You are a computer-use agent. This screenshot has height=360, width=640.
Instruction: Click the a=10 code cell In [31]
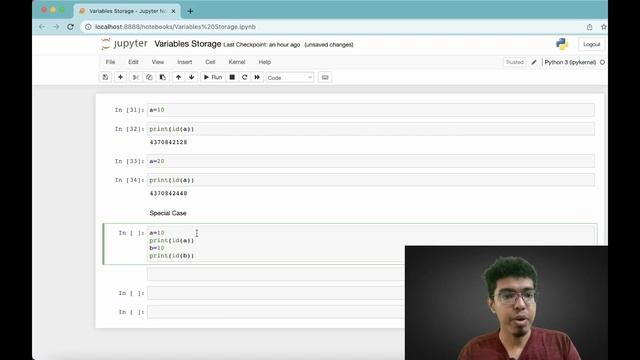point(371,110)
